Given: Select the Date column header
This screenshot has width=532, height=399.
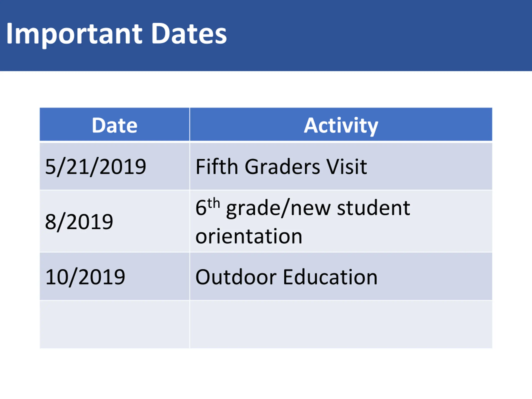Looking at the screenshot, I should pos(115,124).
